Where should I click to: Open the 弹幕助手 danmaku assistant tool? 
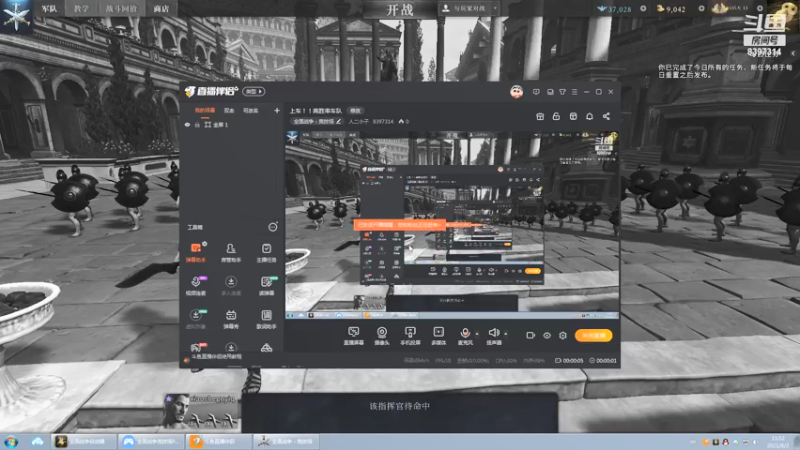195,253
